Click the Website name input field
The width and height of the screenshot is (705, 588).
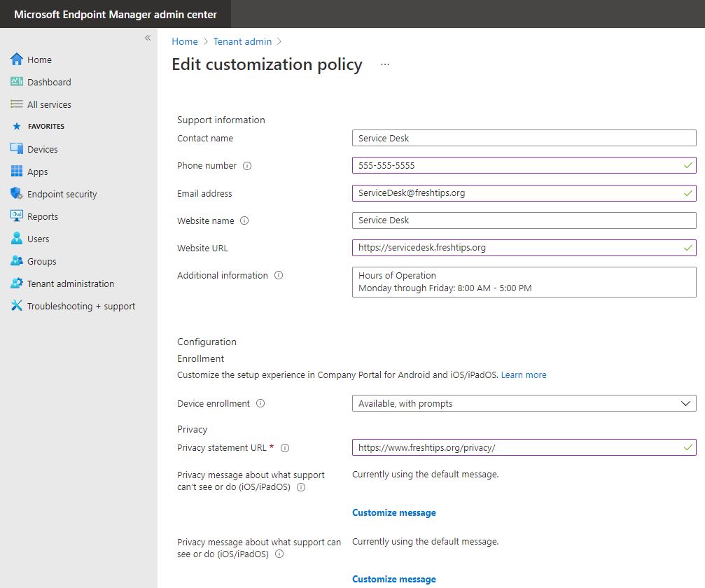pyautogui.click(x=524, y=220)
